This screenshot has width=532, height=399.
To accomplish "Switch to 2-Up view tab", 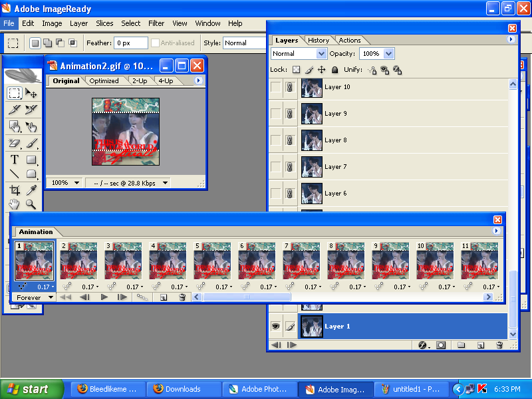I will pos(140,80).
